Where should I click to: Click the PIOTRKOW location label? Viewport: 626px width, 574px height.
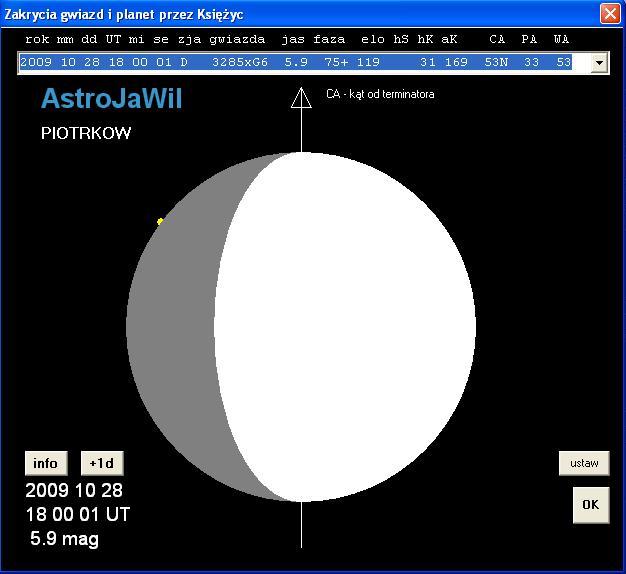86,133
